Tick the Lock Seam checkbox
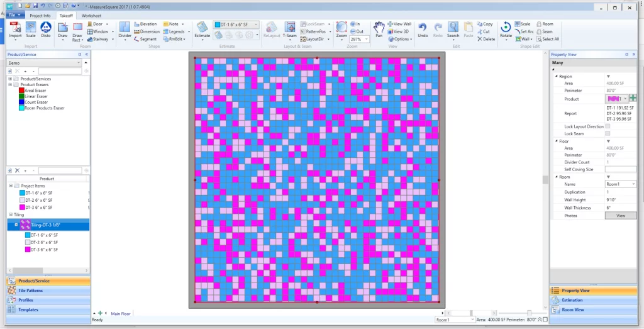Viewport: 644px width, 329px height. [x=608, y=133]
